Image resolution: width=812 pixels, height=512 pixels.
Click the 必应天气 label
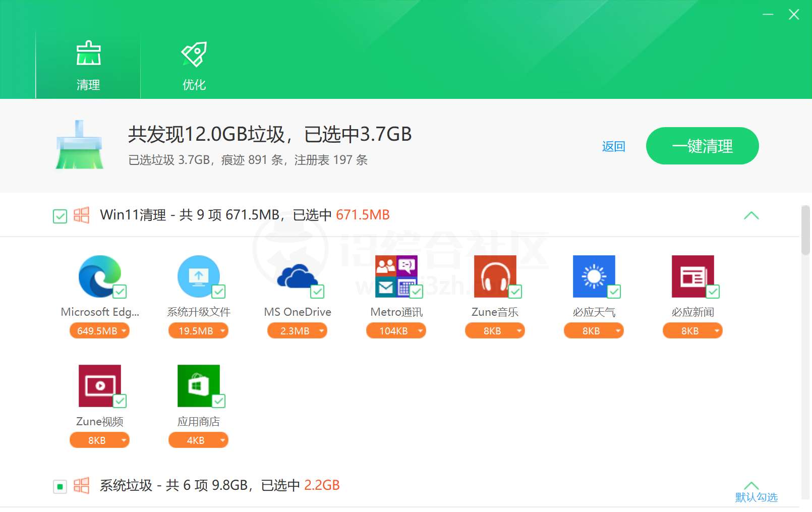[x=594, y=312]
